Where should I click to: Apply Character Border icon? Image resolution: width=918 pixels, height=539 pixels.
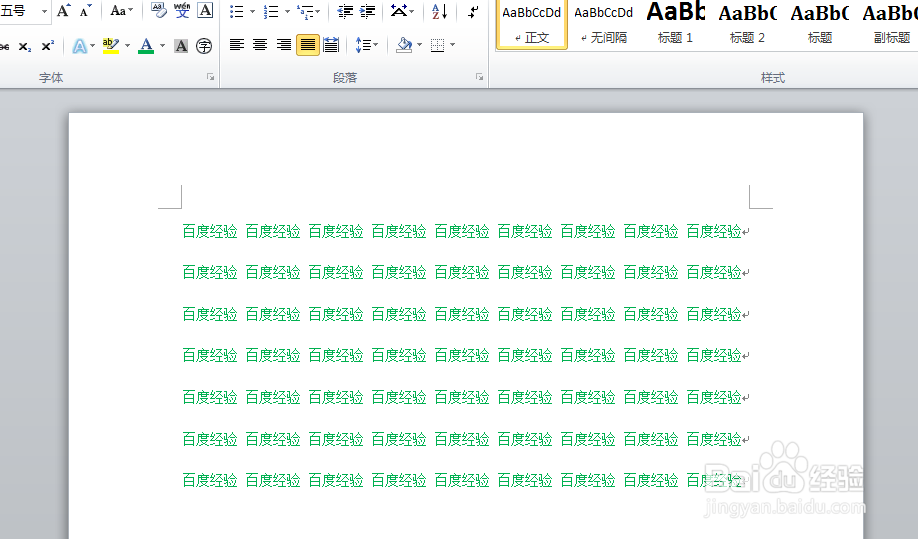tap(205, 11)
